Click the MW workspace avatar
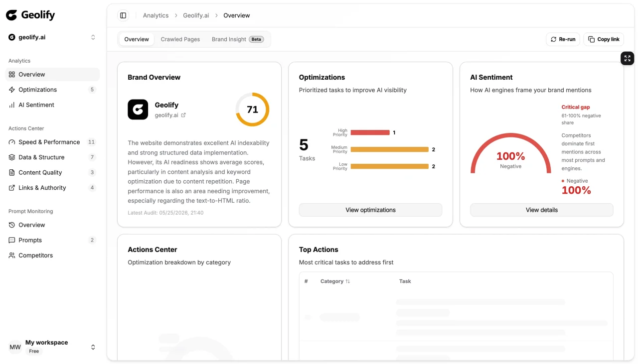The width and height of the screenshot is (638, 364). pos(15,347)
